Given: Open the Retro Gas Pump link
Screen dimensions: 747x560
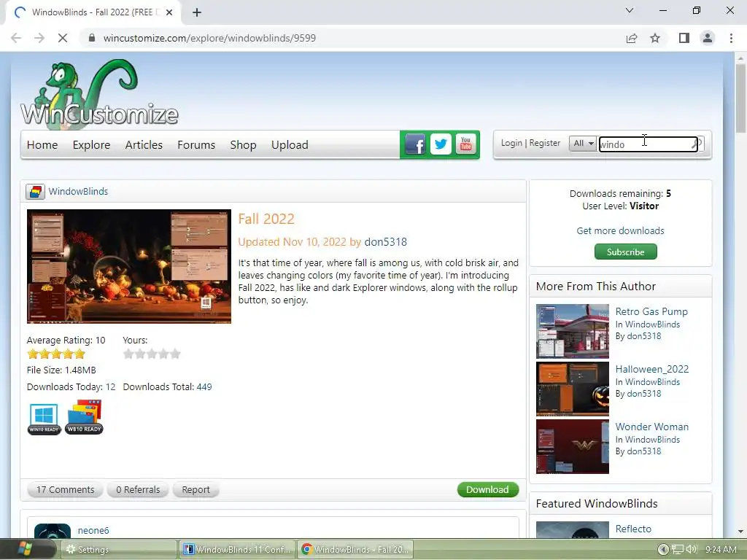Looking at the screenshot, I should (x=651, y=311).
